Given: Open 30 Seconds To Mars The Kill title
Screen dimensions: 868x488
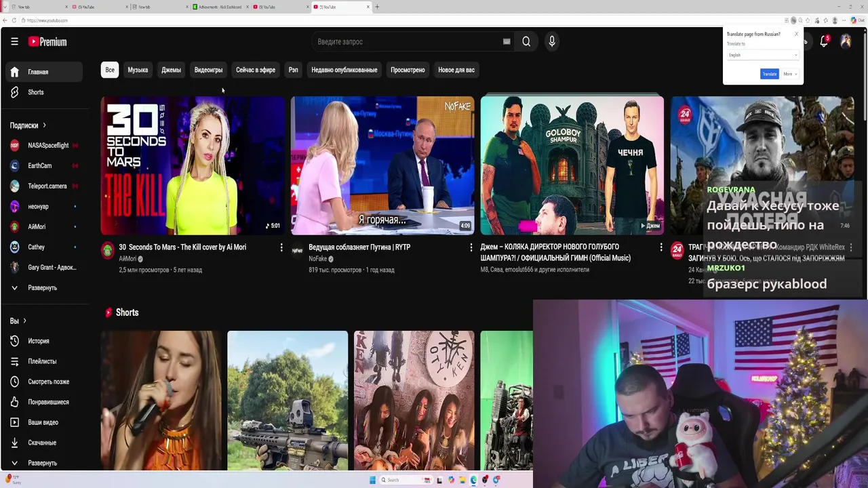Looking at the screenshot, I should click(182, 247).
